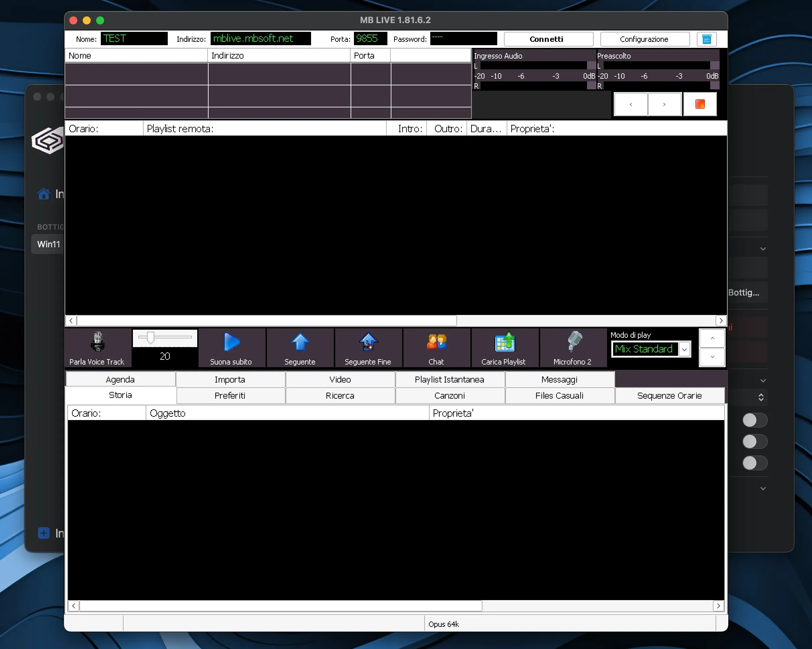Toggle the second switch in background window
The image size is (812, 649).
[754, 441]
